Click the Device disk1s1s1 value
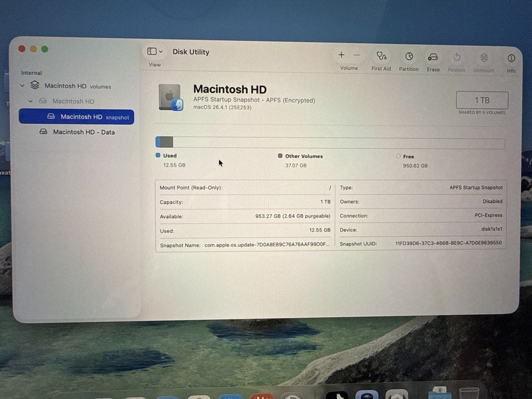Screen dimensions: 532x399 [492, 229]
